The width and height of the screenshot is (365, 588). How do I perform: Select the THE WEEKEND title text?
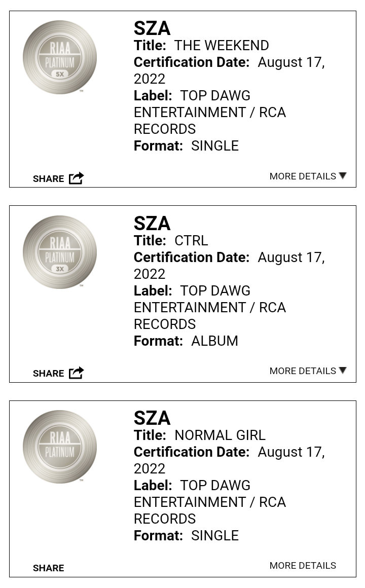222,46
